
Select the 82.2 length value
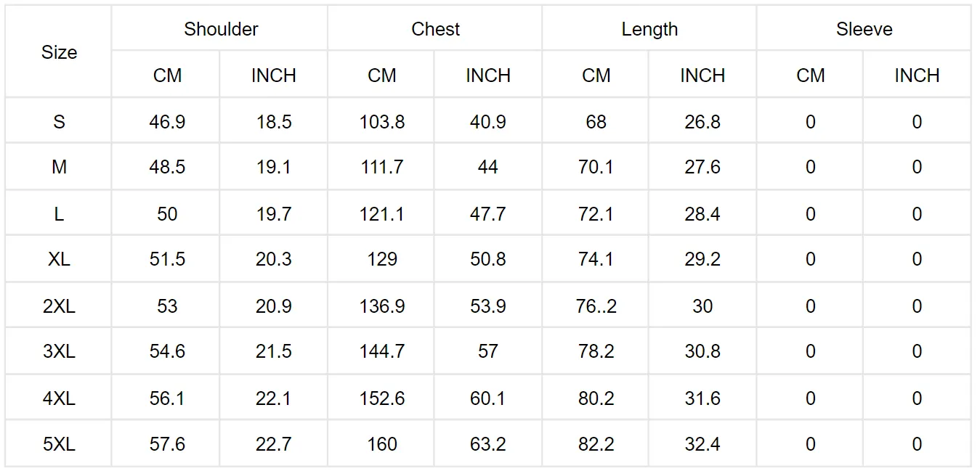[596, 444]
